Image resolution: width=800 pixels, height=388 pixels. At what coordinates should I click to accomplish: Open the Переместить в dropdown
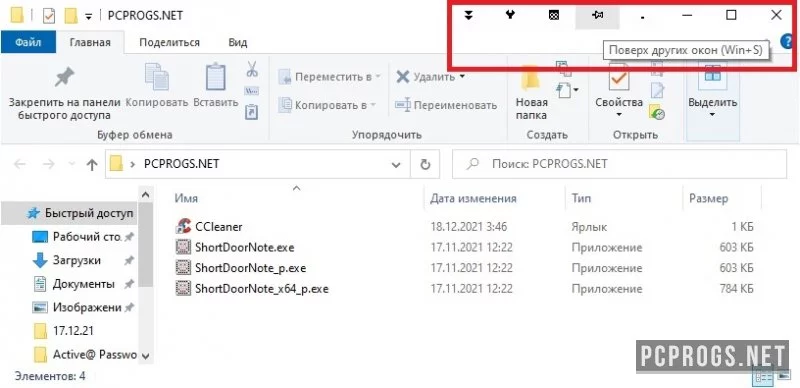(330, 77)
